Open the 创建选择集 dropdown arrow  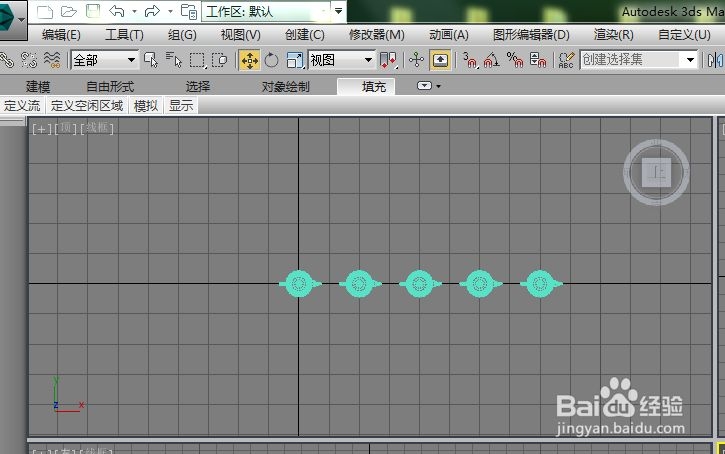point(690,60)
